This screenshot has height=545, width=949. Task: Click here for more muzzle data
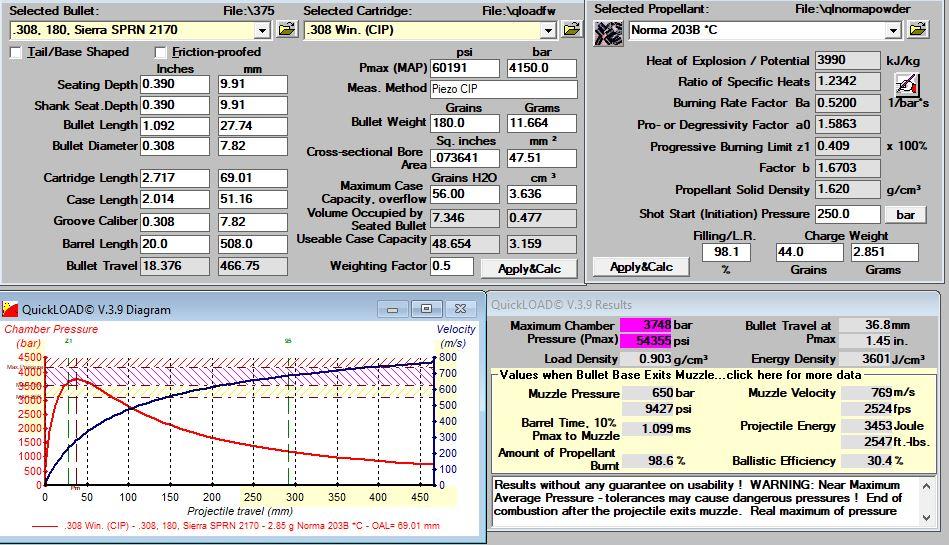pyautogui.click(x=680, y=375)
